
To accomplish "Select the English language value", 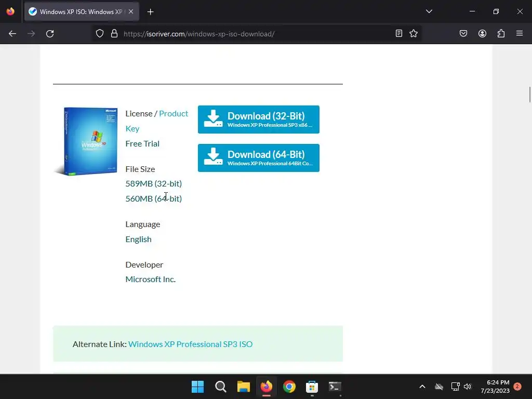I will tap(138, 239).
